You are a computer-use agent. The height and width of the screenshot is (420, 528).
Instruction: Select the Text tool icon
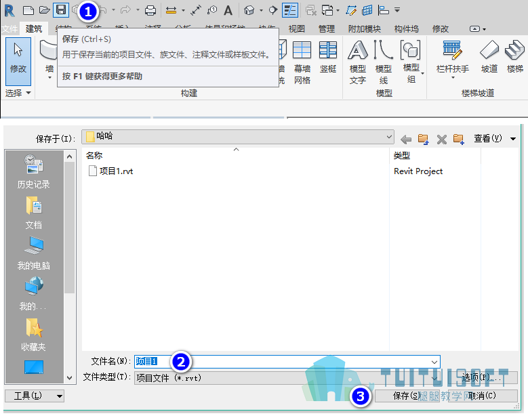point(228,10)
